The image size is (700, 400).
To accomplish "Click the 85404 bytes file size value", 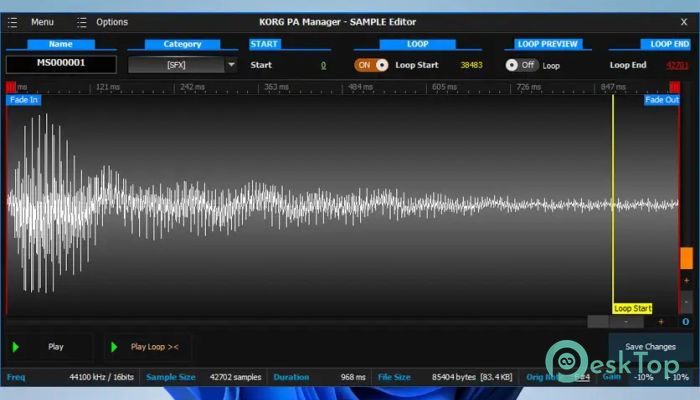I will [x=472, y=377].
